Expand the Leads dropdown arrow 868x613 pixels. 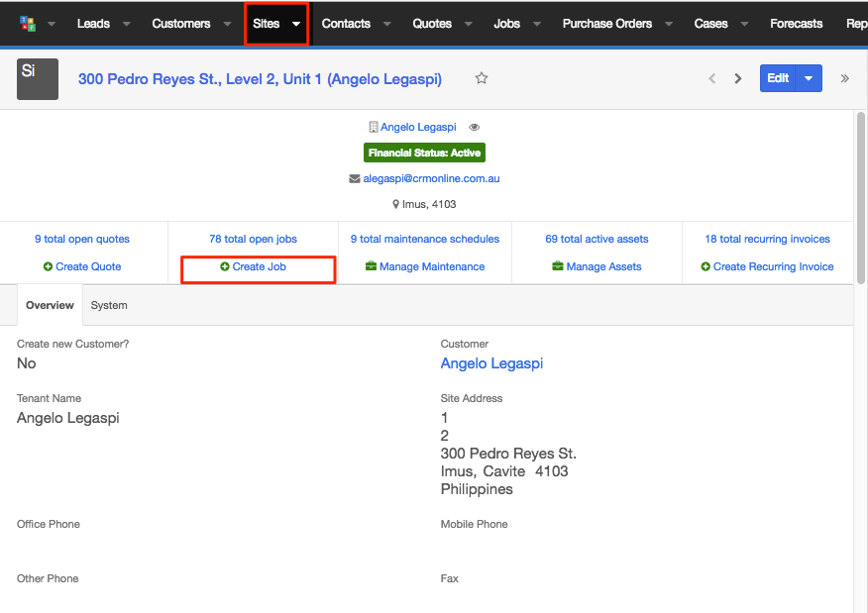pos(127,24)
